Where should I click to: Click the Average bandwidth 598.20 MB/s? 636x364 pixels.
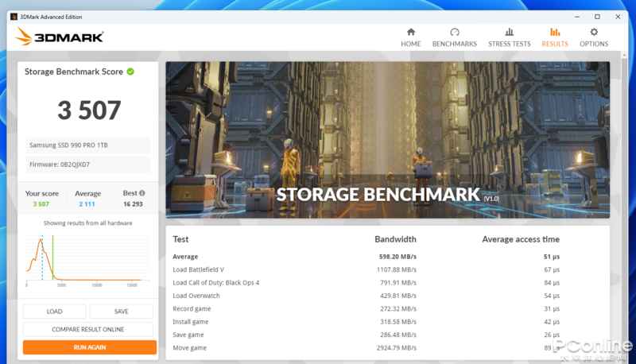(x=397, y=257)
